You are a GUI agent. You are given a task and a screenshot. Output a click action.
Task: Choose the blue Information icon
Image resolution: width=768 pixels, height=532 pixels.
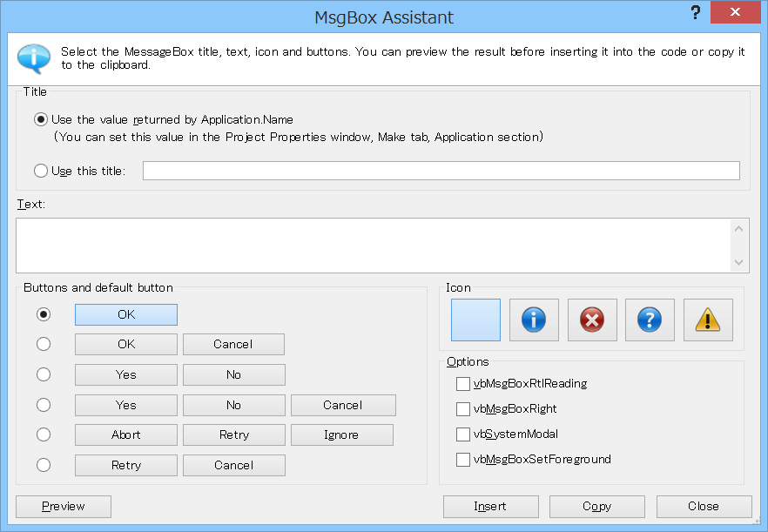[x=534, y=320]
